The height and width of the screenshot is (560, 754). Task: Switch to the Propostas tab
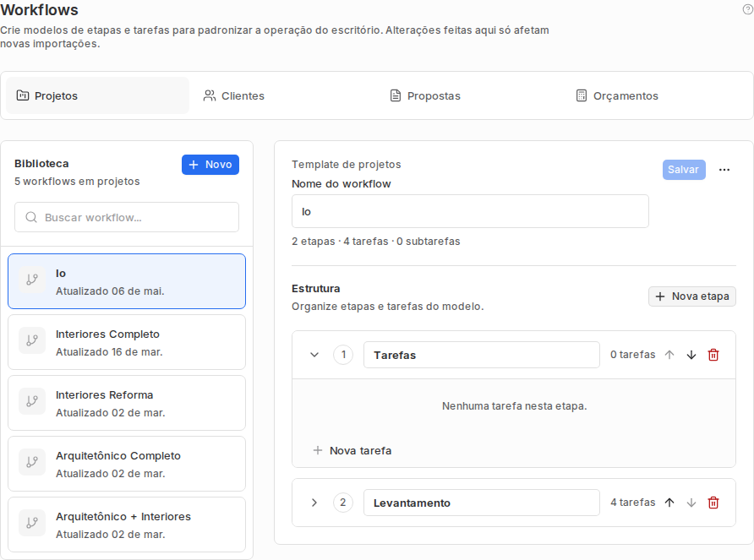pyautogui.click(x=470, y=95)
